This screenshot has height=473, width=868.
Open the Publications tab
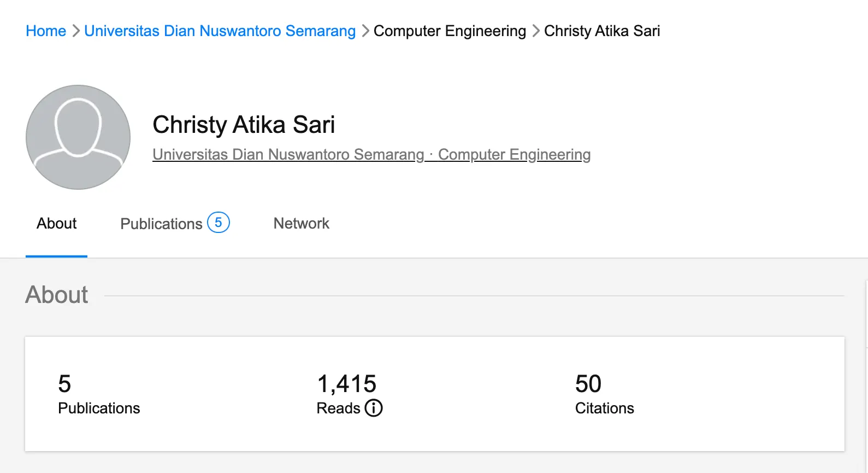[x=161, y=224]
